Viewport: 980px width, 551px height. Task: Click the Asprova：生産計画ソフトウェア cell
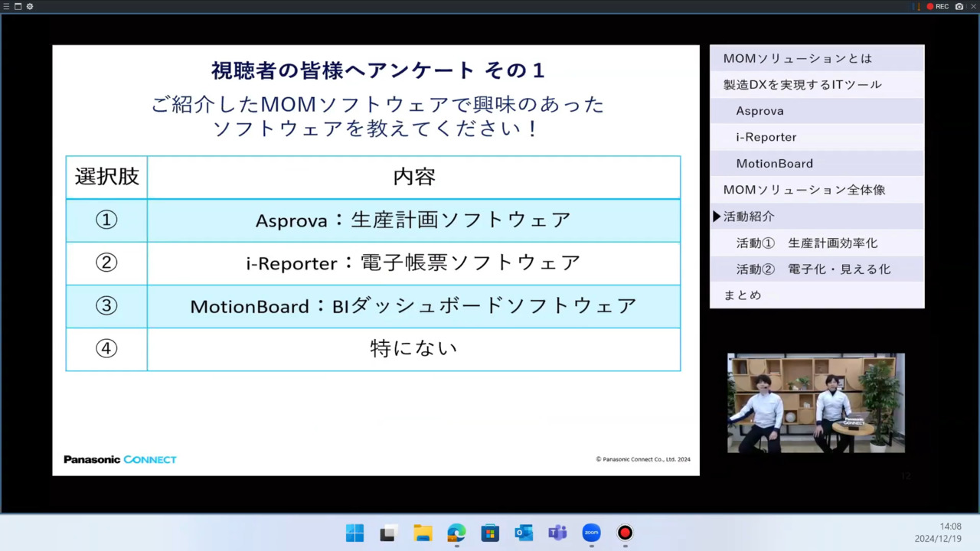point(413,220)
